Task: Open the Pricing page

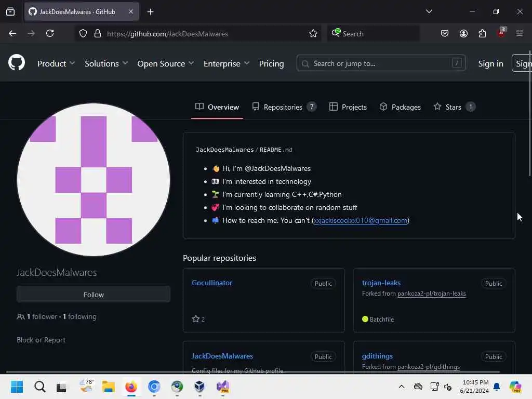Action: pos(271,63)
